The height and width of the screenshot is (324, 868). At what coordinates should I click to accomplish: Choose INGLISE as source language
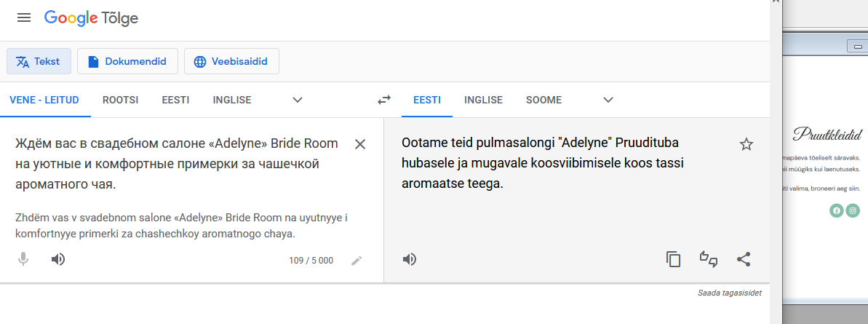coord(232,100)
